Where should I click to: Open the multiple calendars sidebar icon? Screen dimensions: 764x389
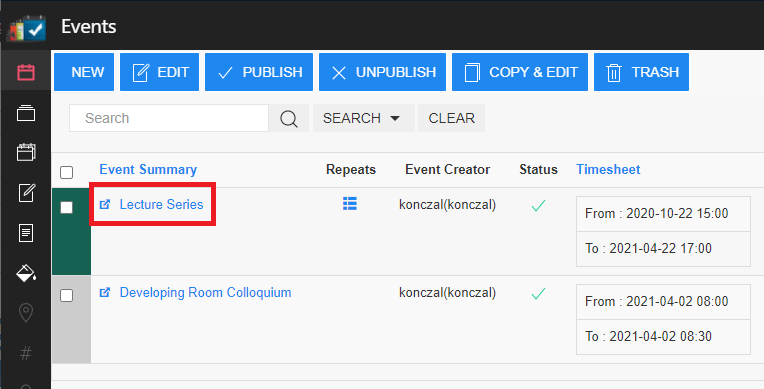(x=26, y=152)
